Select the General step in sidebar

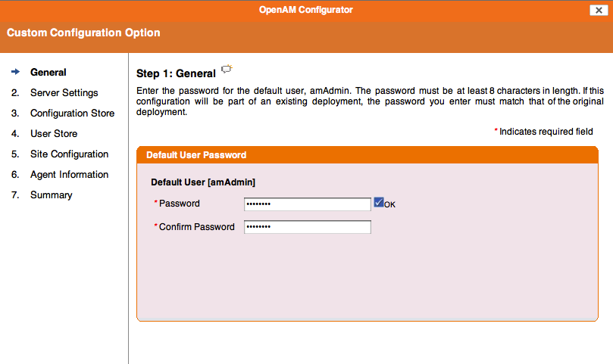click(x=48, y=72)
